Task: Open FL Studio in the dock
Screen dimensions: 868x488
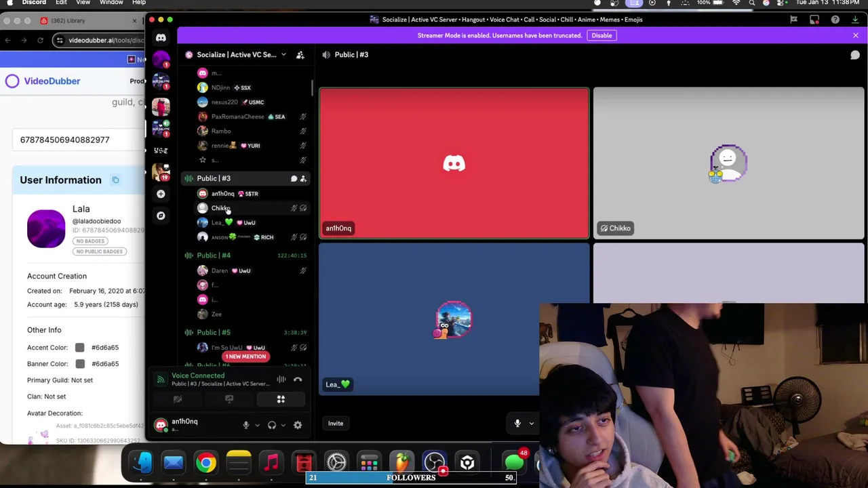Action: coord(401,463)
